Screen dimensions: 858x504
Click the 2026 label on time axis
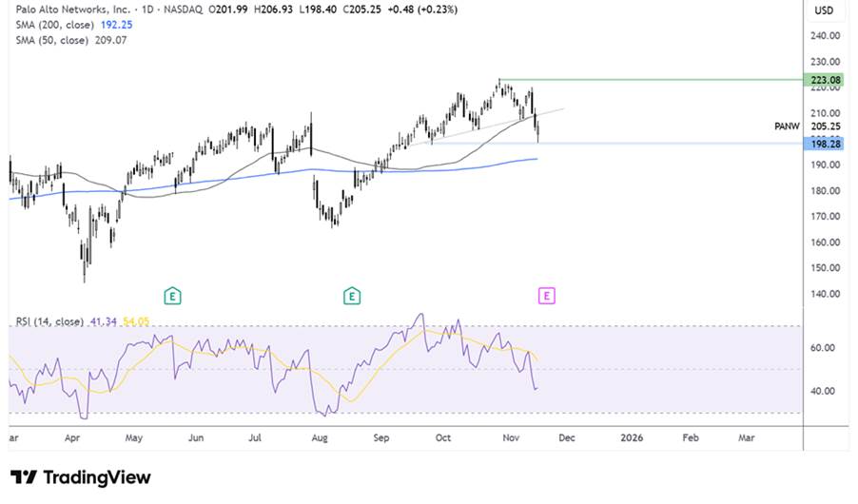632,437
